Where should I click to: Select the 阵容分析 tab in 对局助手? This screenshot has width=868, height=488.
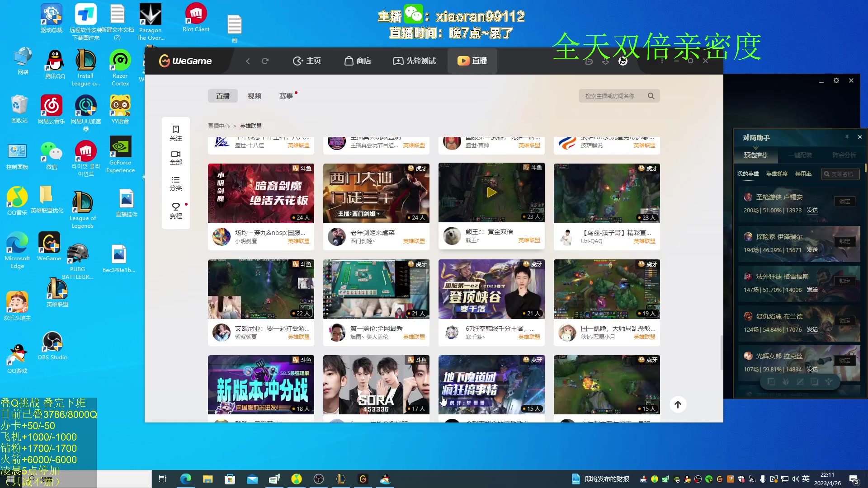coord(844,155)
